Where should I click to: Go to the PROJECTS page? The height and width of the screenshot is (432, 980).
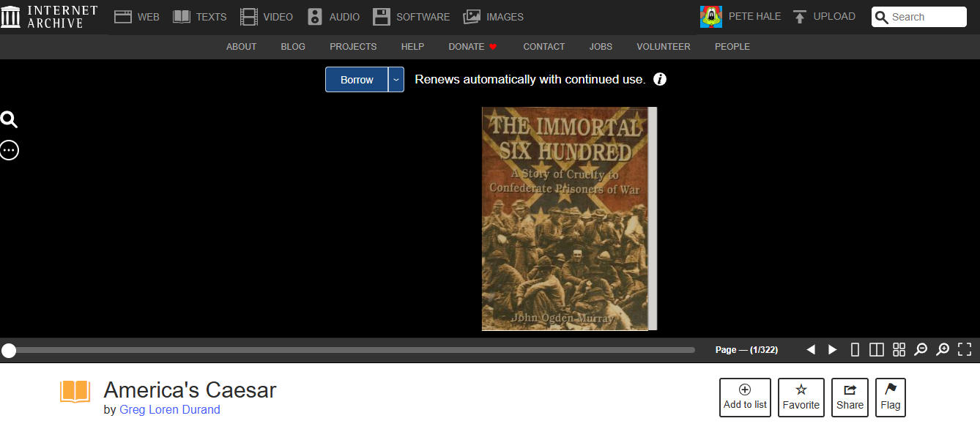pyautogui.click(x=353, y=47)
